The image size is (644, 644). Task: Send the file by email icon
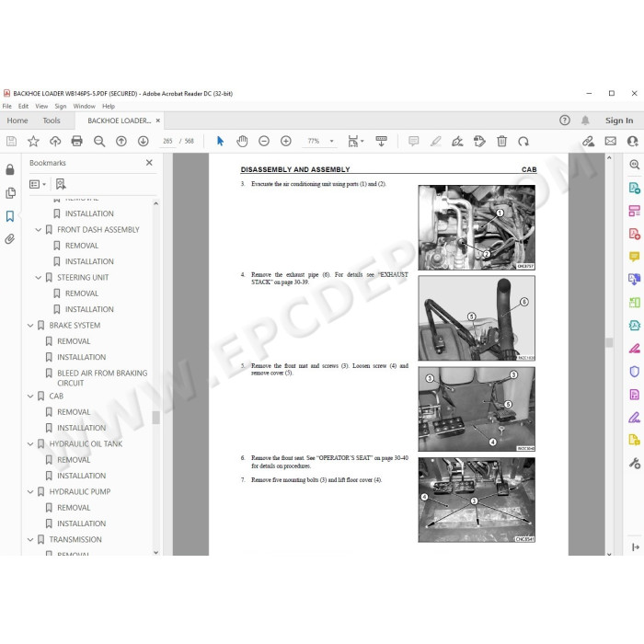pos(611,142)
